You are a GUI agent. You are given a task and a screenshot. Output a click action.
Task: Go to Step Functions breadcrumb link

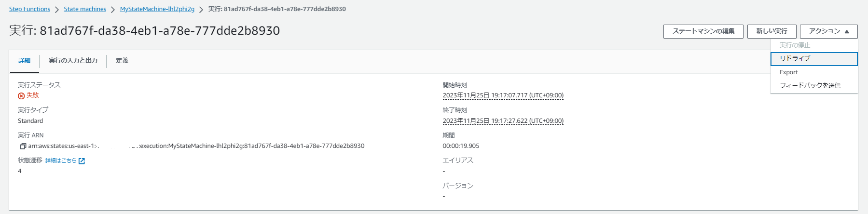29,9
